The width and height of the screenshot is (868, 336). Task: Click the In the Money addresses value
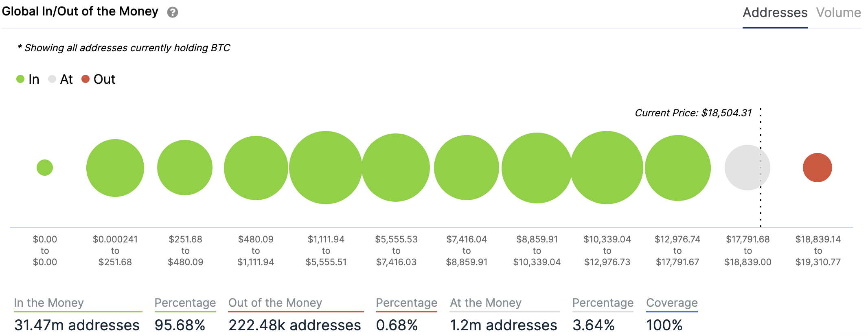77,325
